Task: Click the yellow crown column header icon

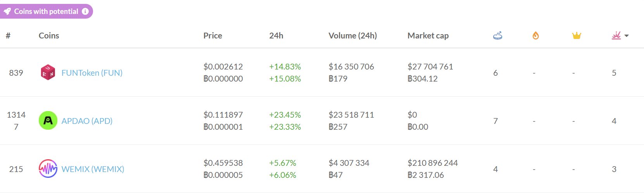Action: (x=577, y=36)
